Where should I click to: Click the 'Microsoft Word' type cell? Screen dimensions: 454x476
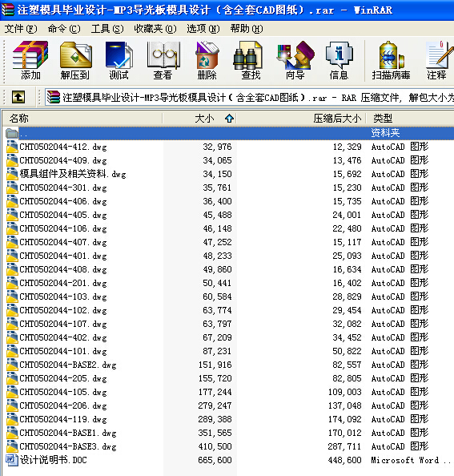tap(411, 460)
